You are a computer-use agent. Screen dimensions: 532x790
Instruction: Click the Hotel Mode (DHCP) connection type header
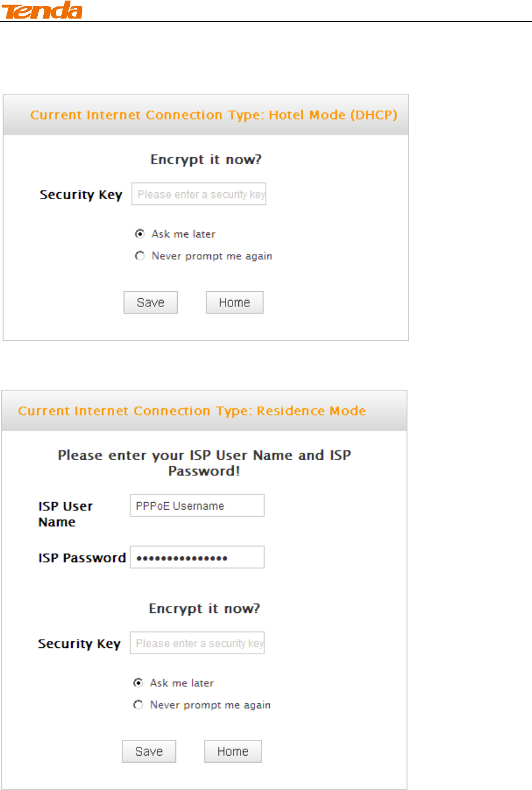click(213, 115)
